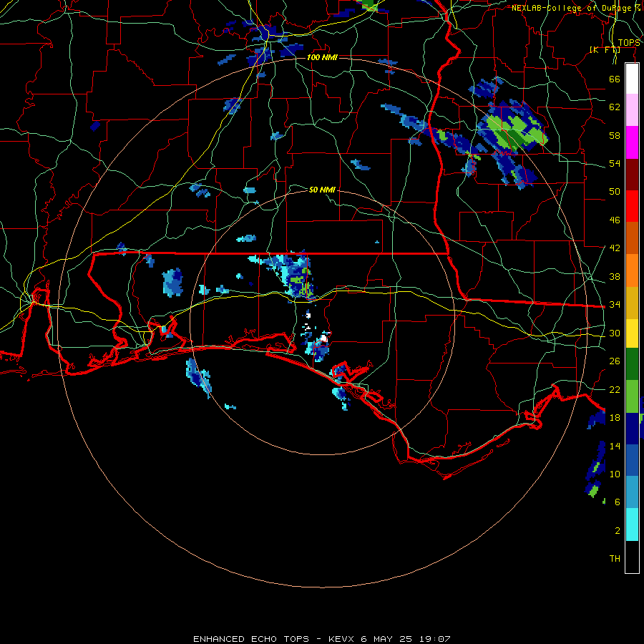Click the NEXLAB-College of DuPage credit text
This screenshot has width=644, height=644.
(x=576, y=8)
